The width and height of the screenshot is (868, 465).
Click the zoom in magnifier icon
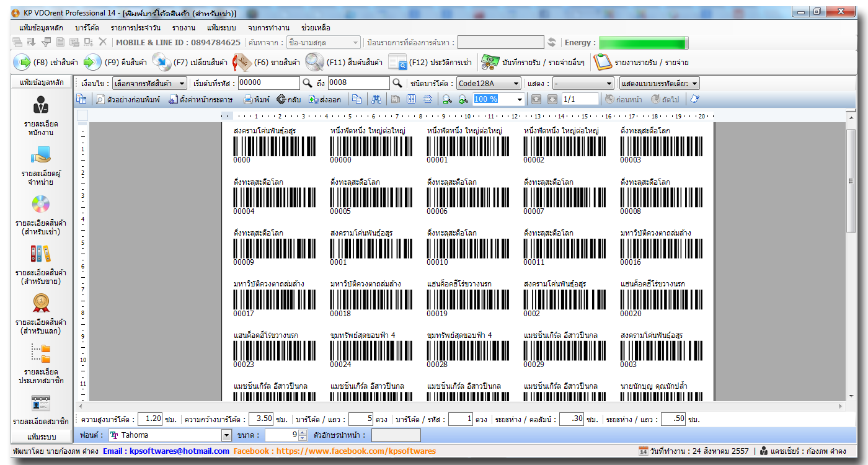(463, 99)
